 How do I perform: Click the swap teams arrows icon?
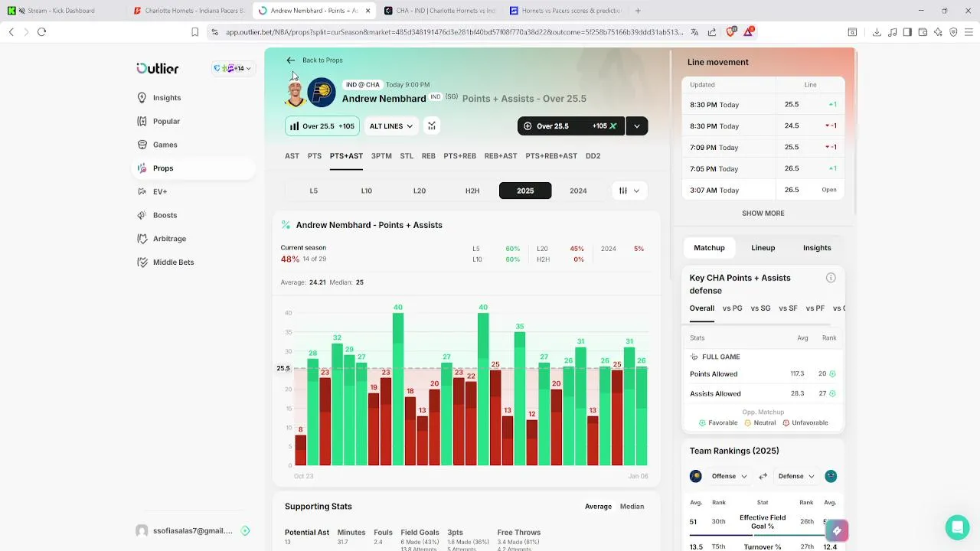tap(763, 476)
